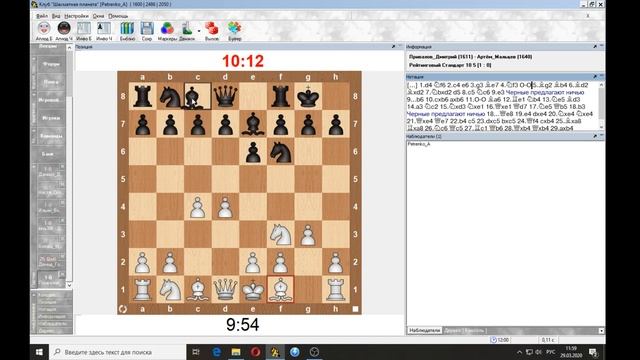Click the white-face 'Аплод Б' applause icon
This screenshot has width=640, height=360.
tap(44, 29)
